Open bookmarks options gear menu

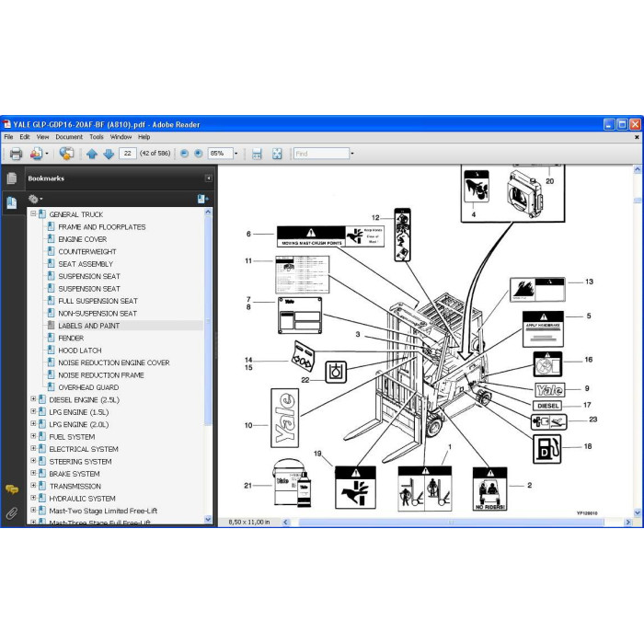pos(35,200)
